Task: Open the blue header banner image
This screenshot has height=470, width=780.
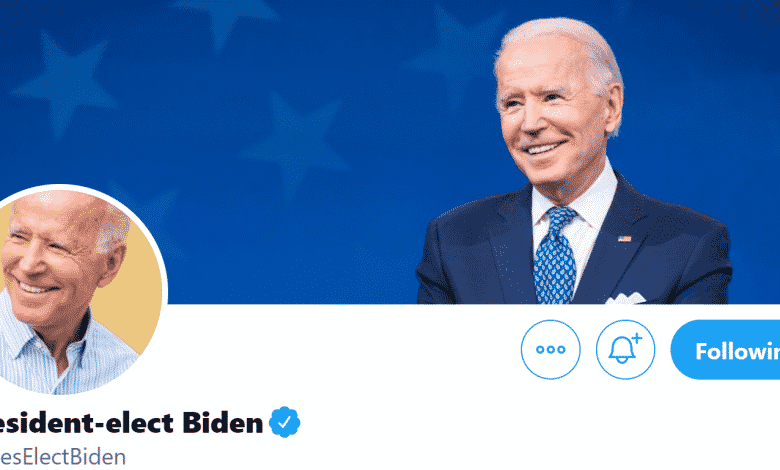Action: pyautogui.click(x=390, y=152)
